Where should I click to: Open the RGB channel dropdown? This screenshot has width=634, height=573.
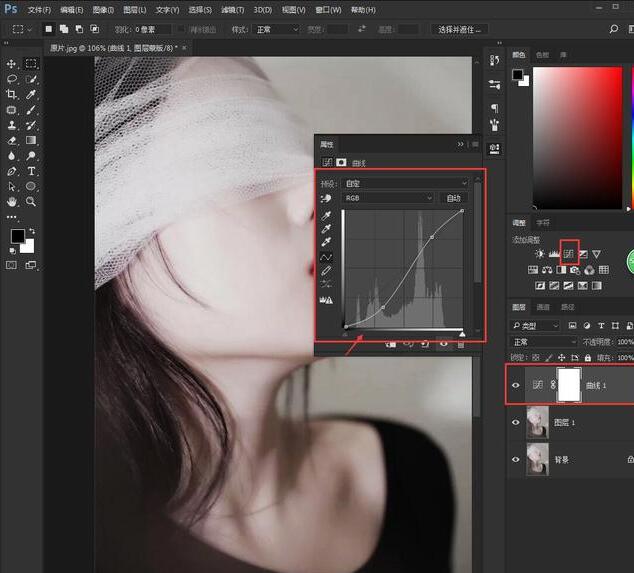pyautogui.click(x=388, y=198)
